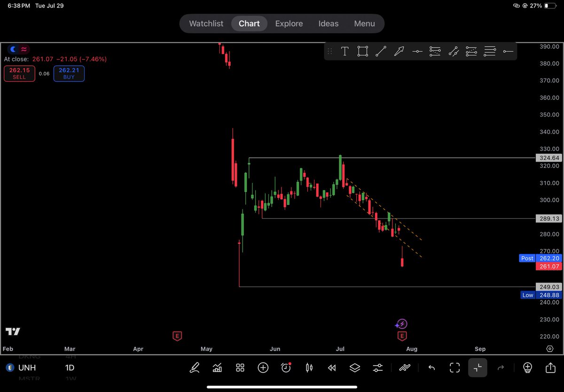Select the Text drawing tool
564x392 pixels.
(x=345, y=51)
